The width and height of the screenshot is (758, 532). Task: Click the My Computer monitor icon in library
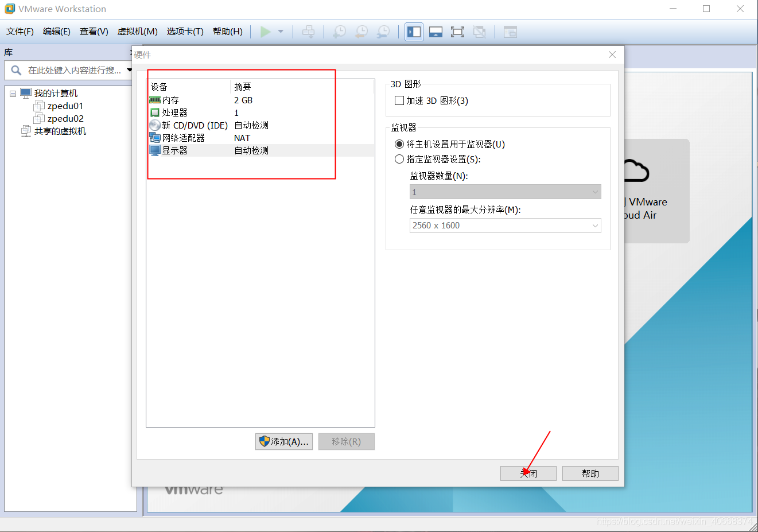pyautogui.click(x=26, y=93)
